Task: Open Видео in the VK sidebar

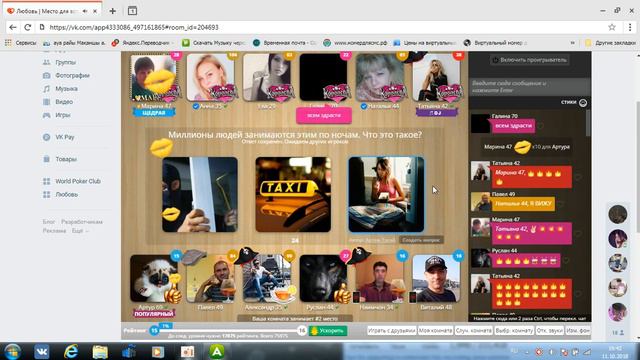Action: pos(64,102)
